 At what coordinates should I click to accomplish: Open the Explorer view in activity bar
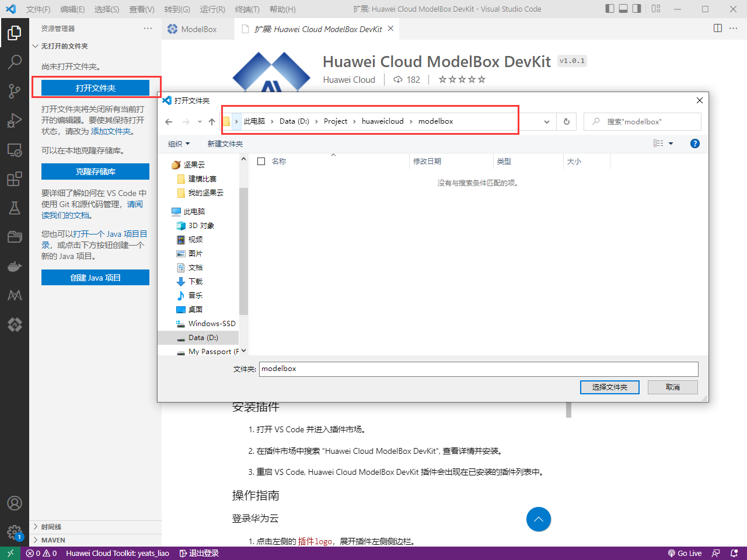[15, 33]
